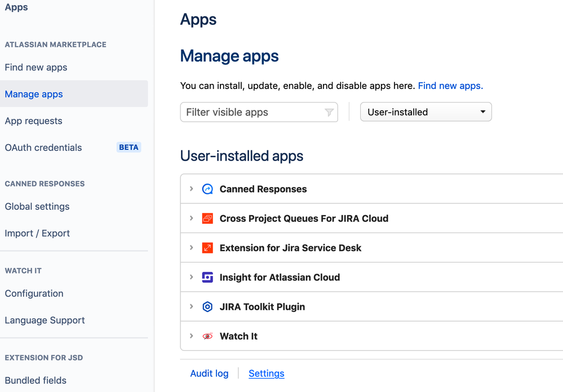Open the Audit log link
This screenshot has height=392, width=563.
coord(209,373)
